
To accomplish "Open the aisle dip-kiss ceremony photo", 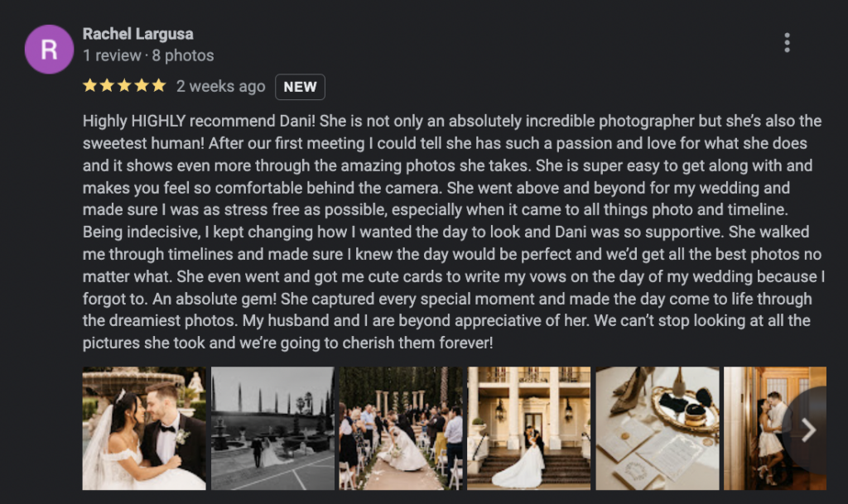I will coord(401,429).
